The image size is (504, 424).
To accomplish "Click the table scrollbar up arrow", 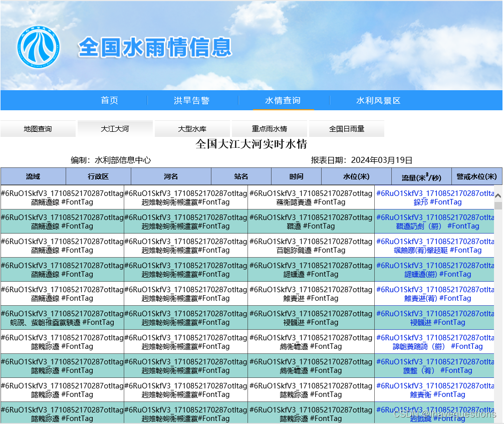I will click(x=498, y=195).
